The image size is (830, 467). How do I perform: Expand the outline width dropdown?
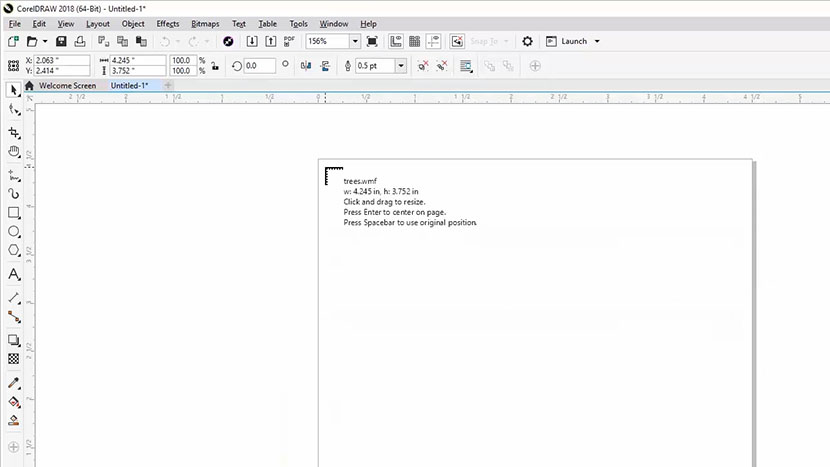pyautogui.click(x=401, y=66)
